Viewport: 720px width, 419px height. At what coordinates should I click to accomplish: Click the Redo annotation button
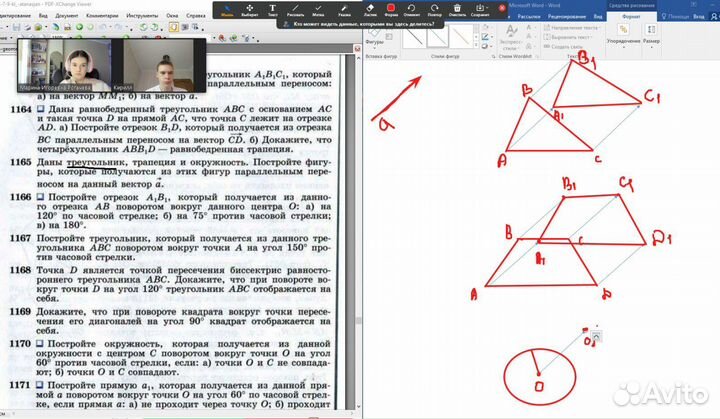click(x=435, y=9)
